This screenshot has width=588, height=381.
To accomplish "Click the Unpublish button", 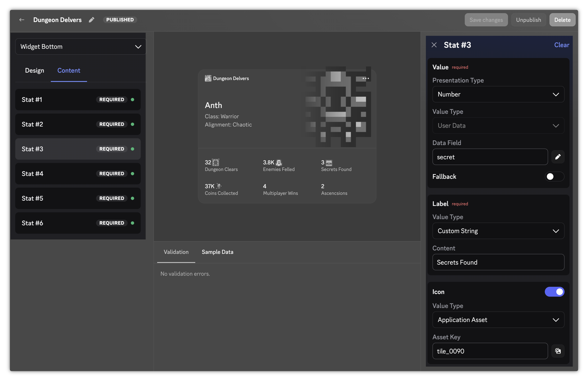I will coord(528,20).
